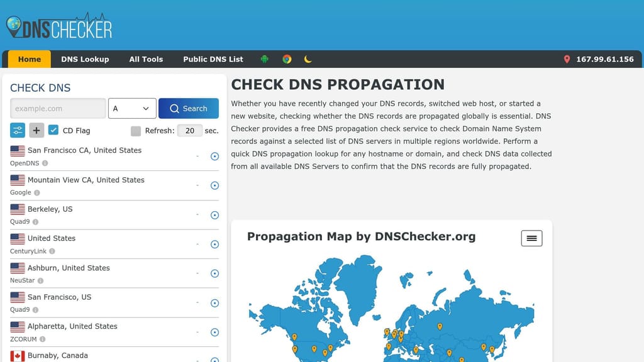The image size is (644, 362).
Task: Click the info icon next to Quad9 San Francisco US
Action: [35, 310]
